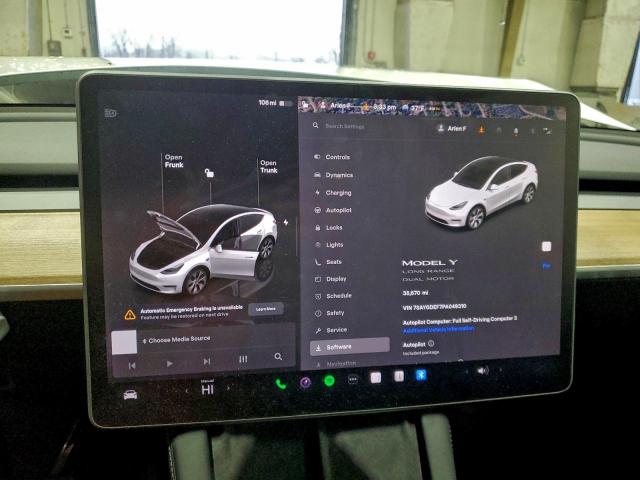The height and width of the screenshot is (480, 640).
Task: Skip to next track
Action: [x=207, y=361]
